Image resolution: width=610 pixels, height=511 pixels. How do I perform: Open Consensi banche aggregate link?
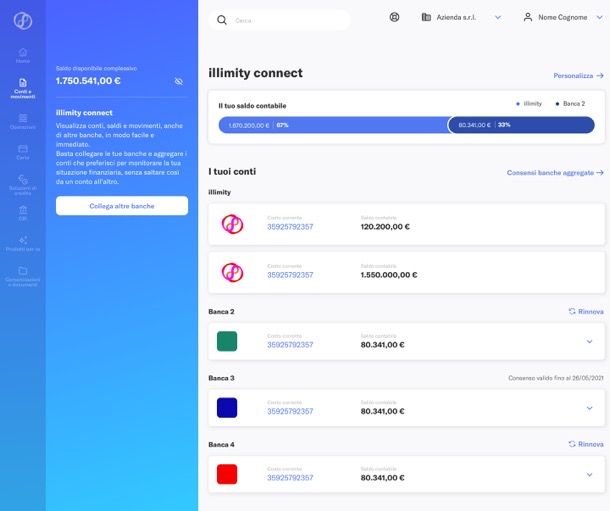point(555,173)
